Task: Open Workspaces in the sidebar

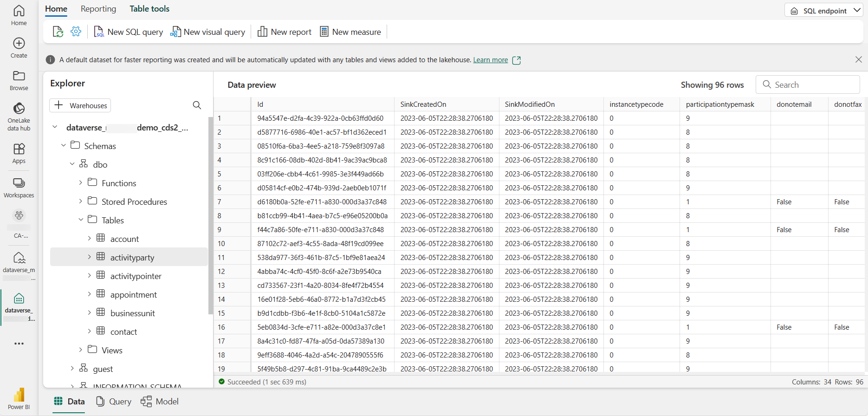Action: (19, 188)
